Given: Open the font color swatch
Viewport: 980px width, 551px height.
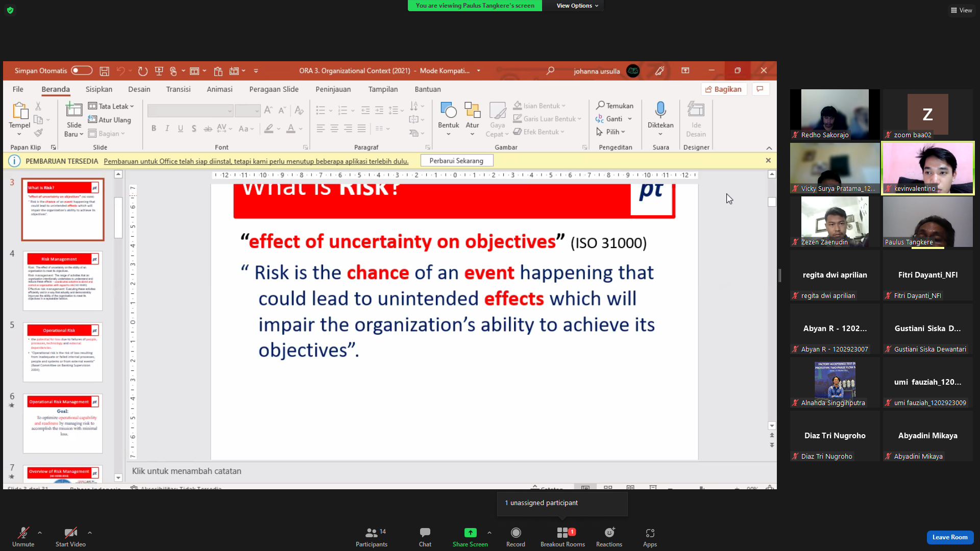Looking at the screenshot, I should [x=290, y=129].
